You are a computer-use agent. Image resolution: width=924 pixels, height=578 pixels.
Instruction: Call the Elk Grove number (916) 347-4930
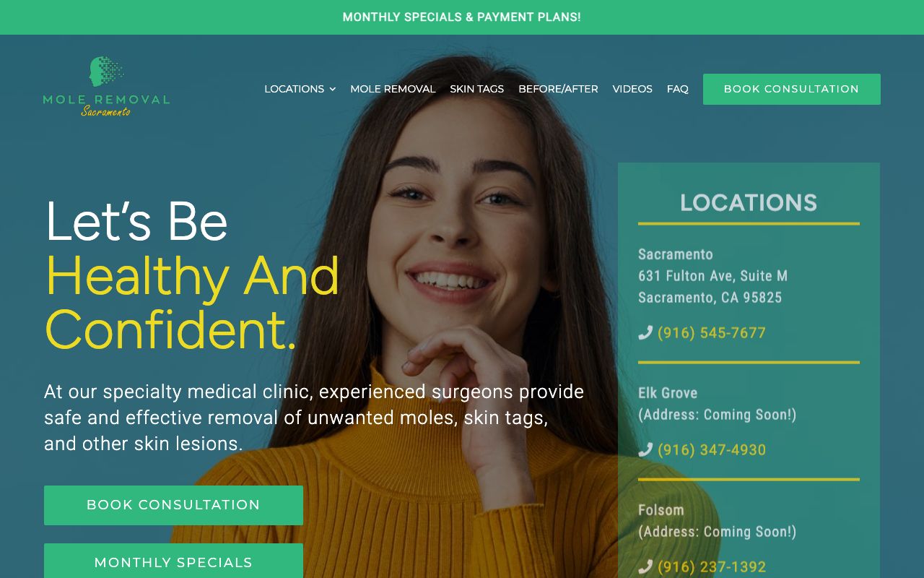point(711,449)
